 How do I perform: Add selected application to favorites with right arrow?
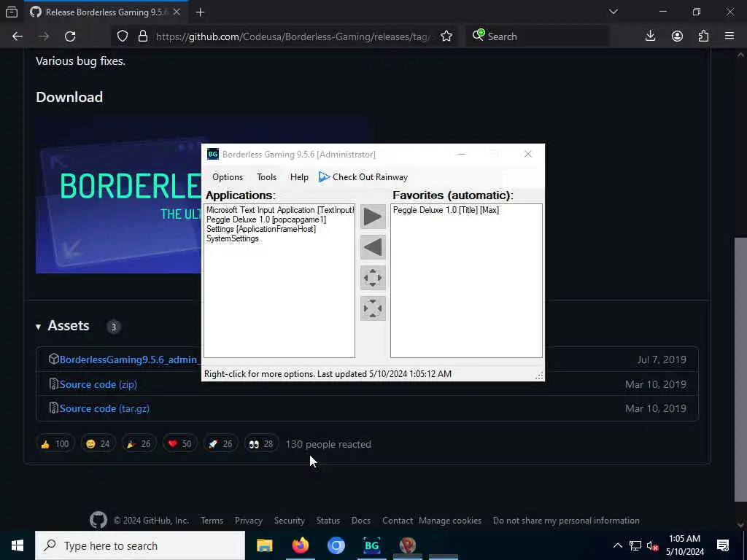pyautogui.click(x=373, y=217)
